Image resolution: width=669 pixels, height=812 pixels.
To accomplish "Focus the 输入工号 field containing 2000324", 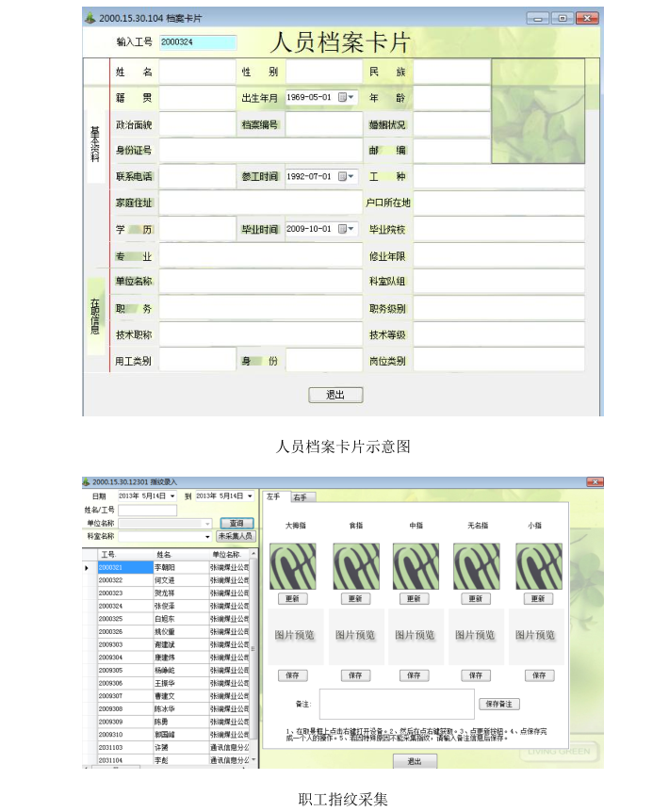I will (x=197, y=42).
